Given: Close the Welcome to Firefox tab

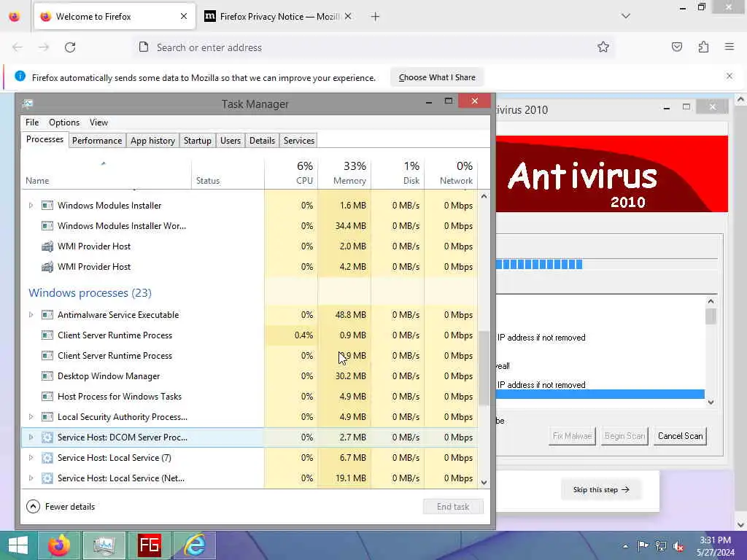Looking at the screenshot, I should pyautogui.click(x=184, y=17).
